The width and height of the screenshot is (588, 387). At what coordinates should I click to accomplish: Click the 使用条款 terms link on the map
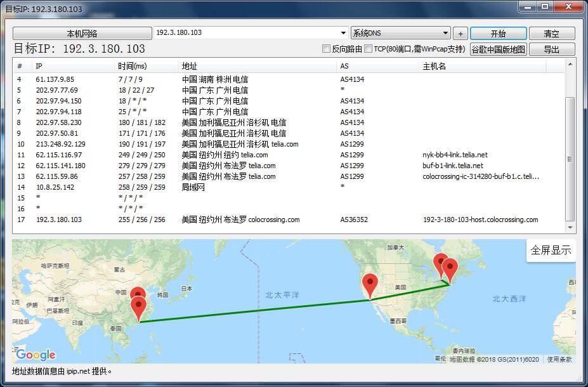(x=561, y=359)
